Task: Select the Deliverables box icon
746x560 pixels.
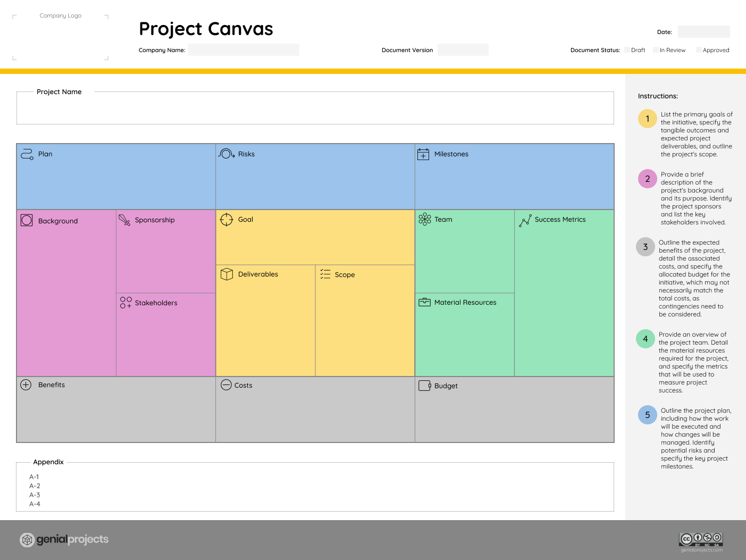Action: point(227,274)
